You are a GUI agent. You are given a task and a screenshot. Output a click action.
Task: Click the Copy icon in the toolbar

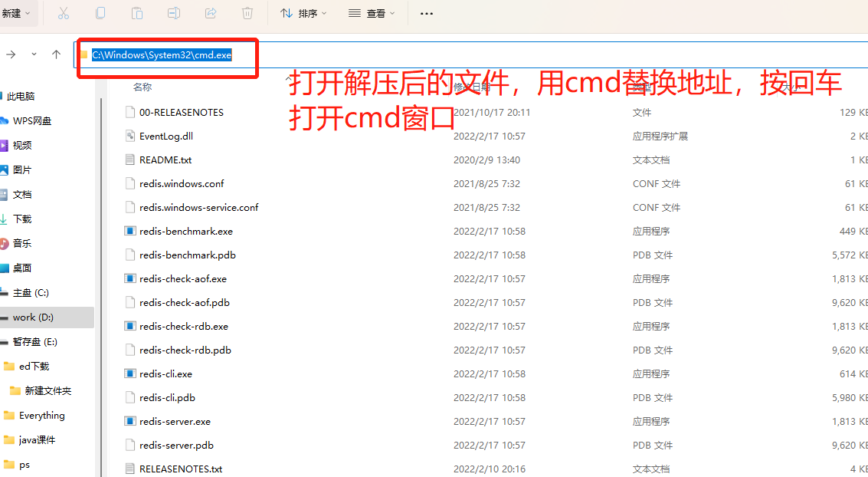(100, 13)
